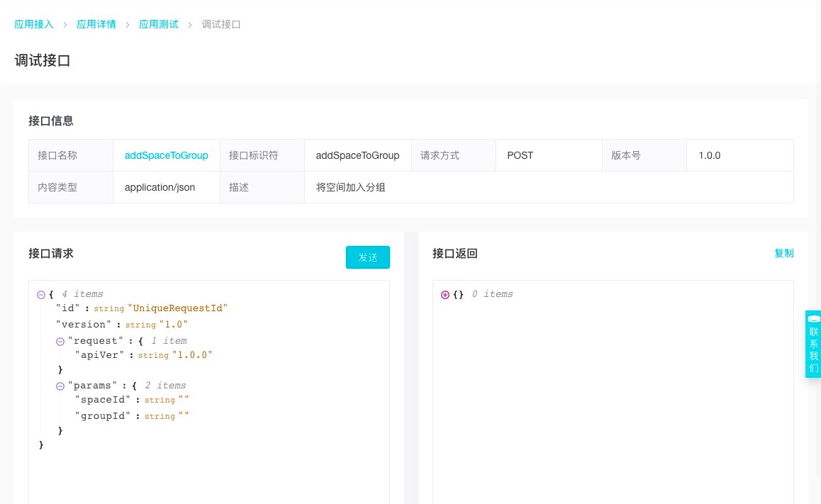The width and height of the screenshot is (821, 504).
Task: Set the empty spaceId string value
Action: tap(183, 400)
